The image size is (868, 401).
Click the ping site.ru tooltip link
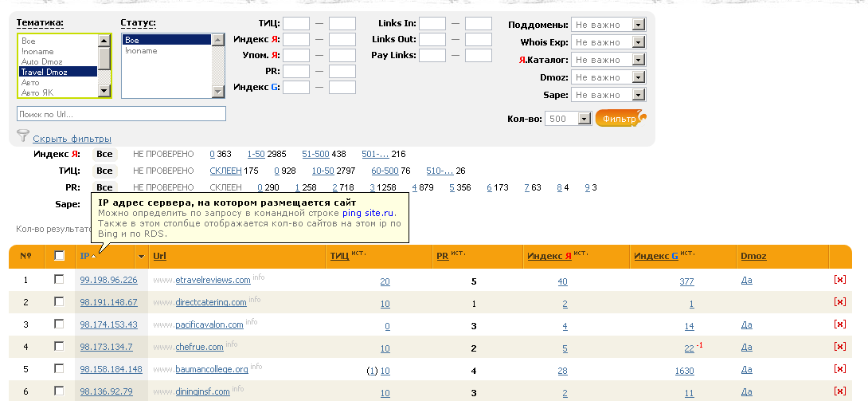click(x=368, y=213)
